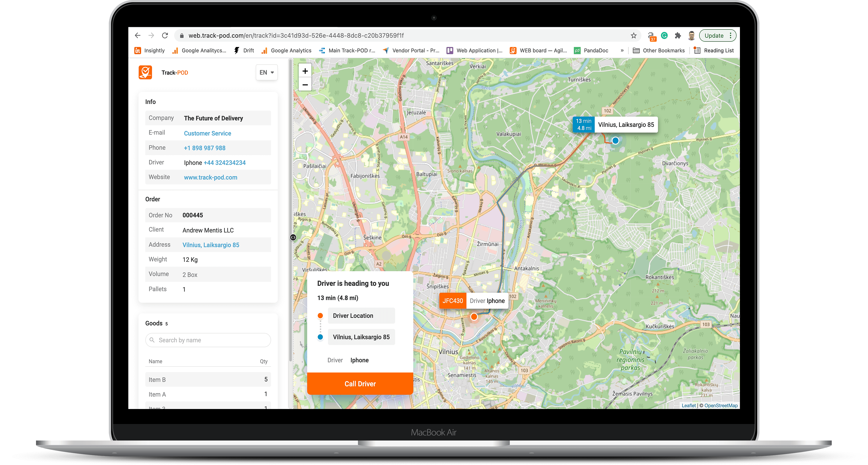Open the Insightly bookmark
Image resolution: width=868 pixels, height=465 pixels.
click(150, 50)
